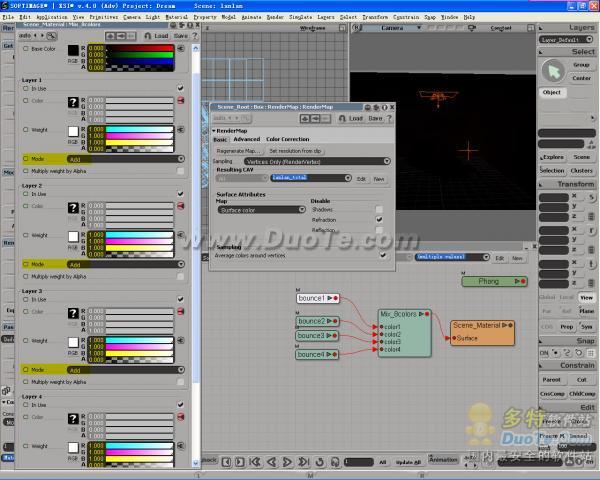The height and width of the screenshot is (480, 600).
Task: Click the arrow Select tool icon
Action: click(553, 72)
